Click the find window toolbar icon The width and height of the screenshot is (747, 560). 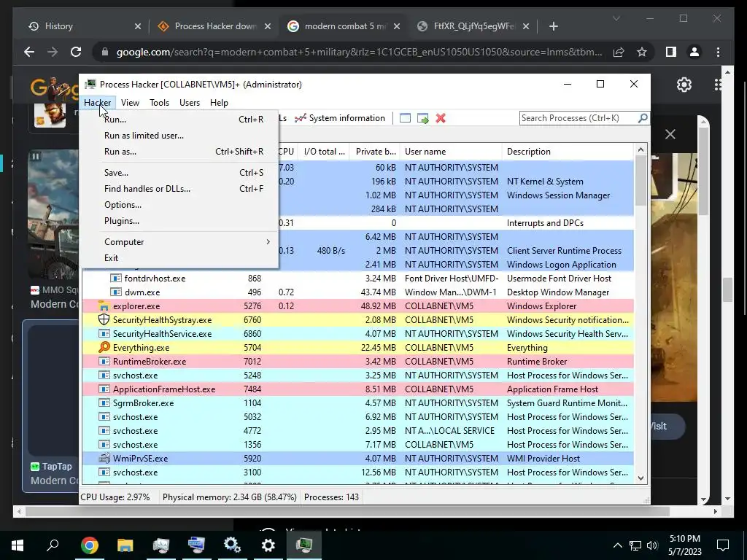coord(405,118)
